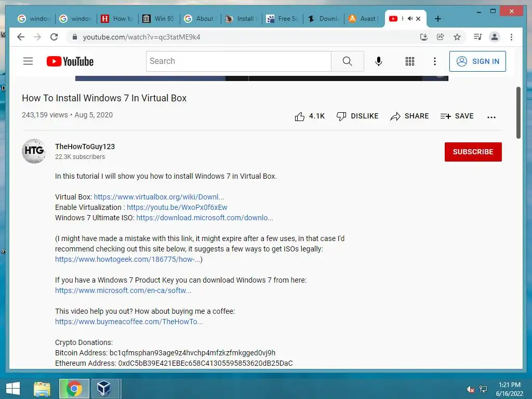Switch to the 'Install' tab
Screen dimensions: 532x399
(242, 19)
